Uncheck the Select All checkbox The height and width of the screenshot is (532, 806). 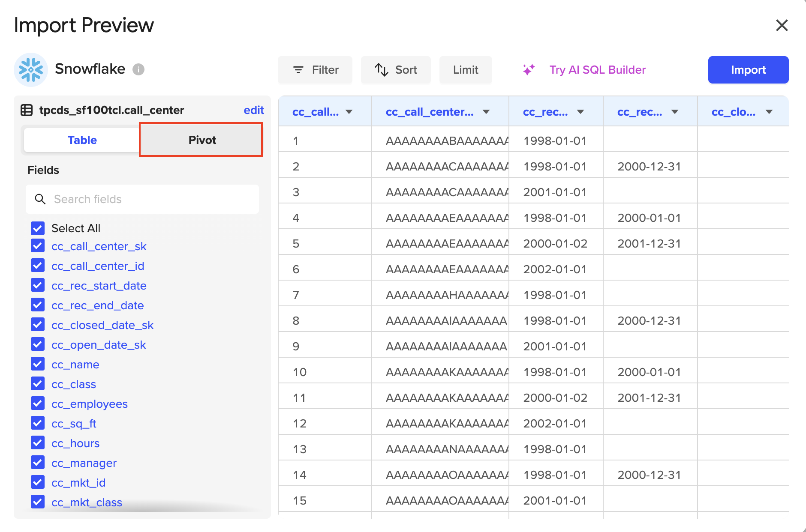[38, 228]
